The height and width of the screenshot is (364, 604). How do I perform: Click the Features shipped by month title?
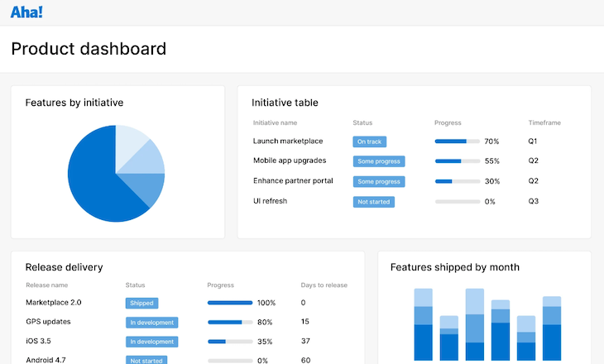click(x=455, y=267)
